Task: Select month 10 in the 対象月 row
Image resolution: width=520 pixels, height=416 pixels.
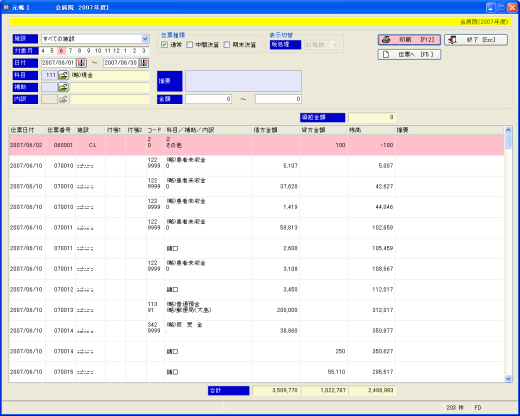Action: point(98,51)
